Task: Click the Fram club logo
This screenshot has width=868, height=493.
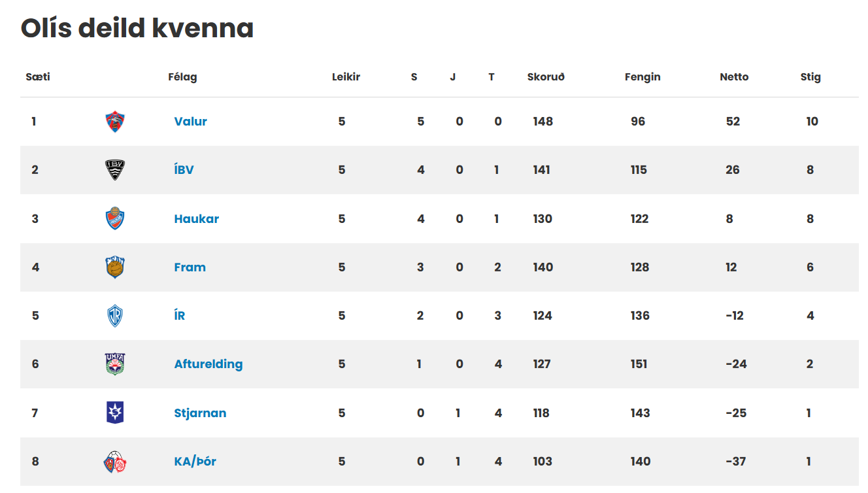Action: [115, 267]
